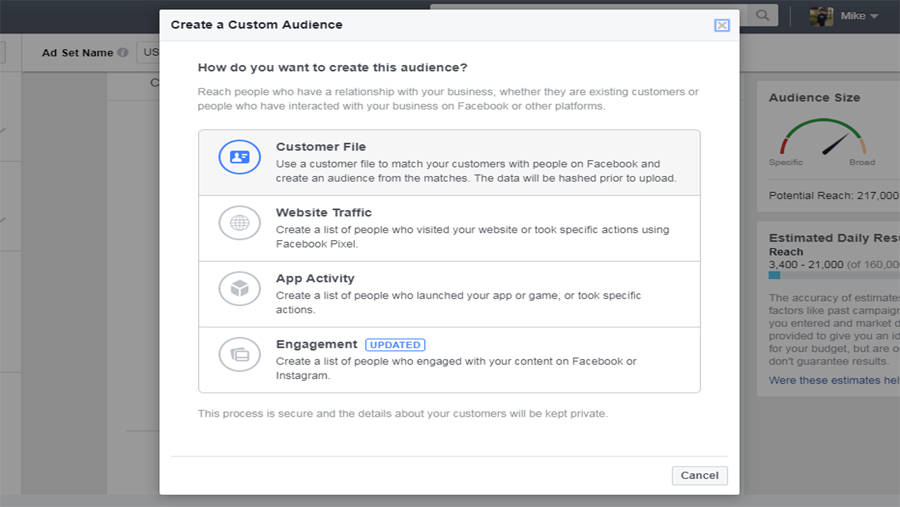Click the 'Specific' gauge label
Image resolution: width=900 pixels, height=507 pixels.
point(786,162)
